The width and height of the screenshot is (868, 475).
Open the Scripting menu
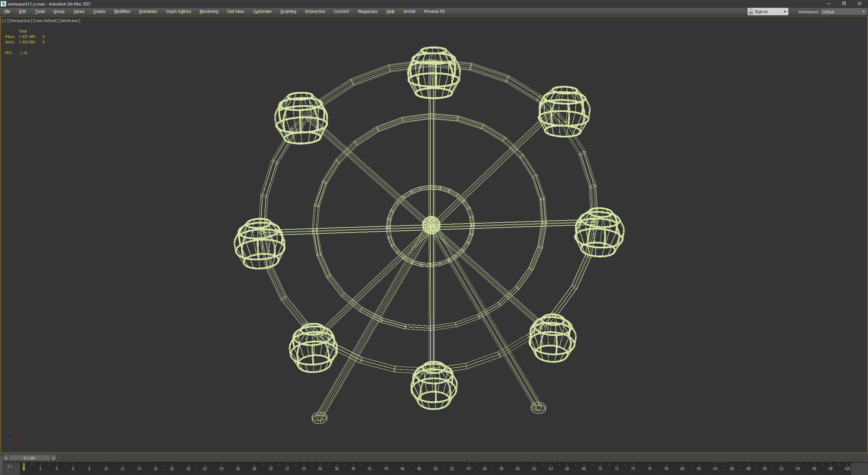click(288, 12)
